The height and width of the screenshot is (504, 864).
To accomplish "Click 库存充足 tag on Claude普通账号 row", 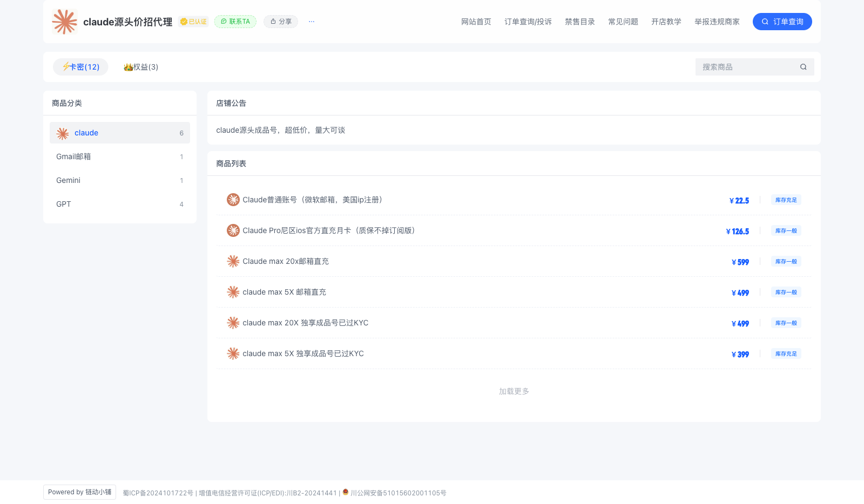I will (786, 200).
